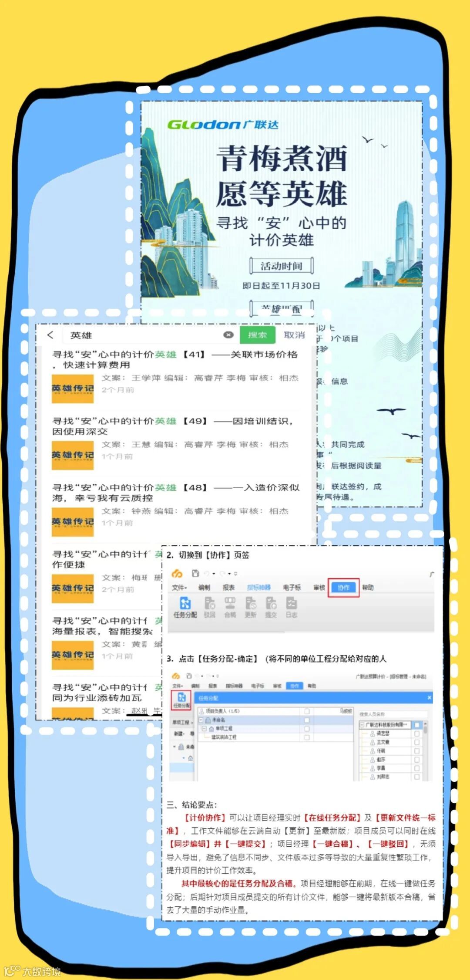This screenshot has height=980, width=470.
Task: Click the 英雄传记 thumbnail of article 【41】
Action: tap(73, 389)
